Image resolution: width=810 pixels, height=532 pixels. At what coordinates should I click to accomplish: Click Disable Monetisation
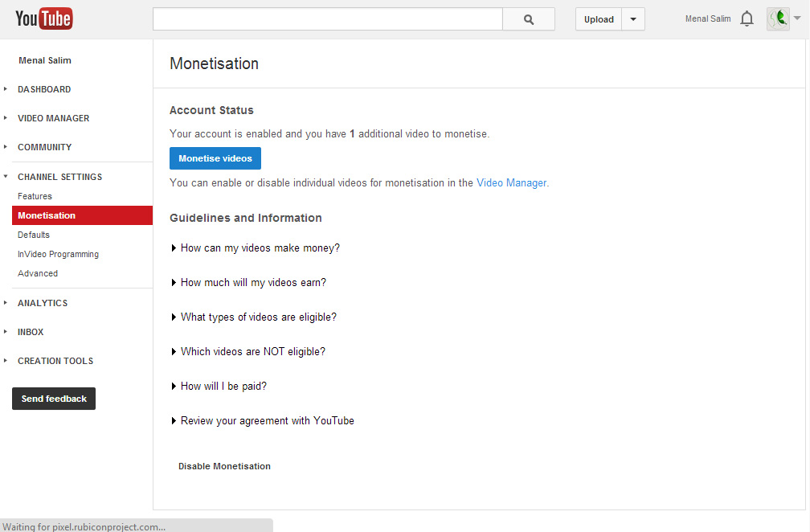(224, 466)
